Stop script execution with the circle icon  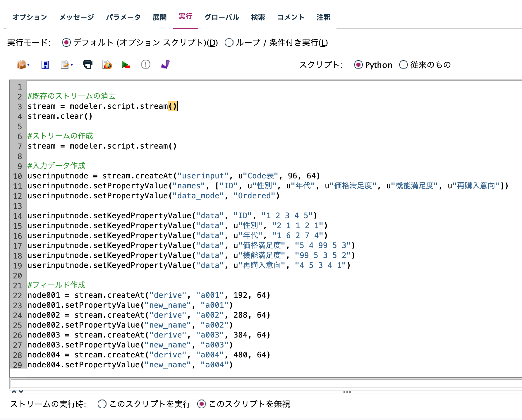pos(145,65)
